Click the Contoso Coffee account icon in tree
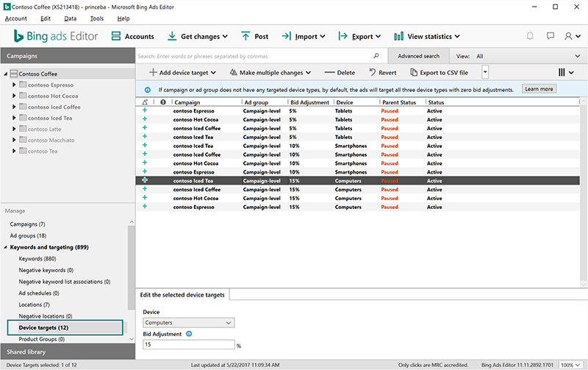This screenshot has height=370, width=588. (14, 74)
